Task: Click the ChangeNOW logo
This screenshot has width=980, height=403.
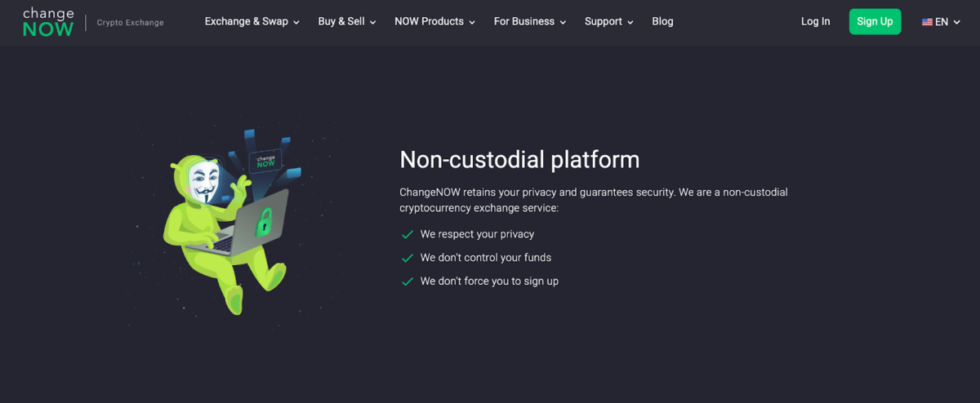Action: (x=48, y=22)
